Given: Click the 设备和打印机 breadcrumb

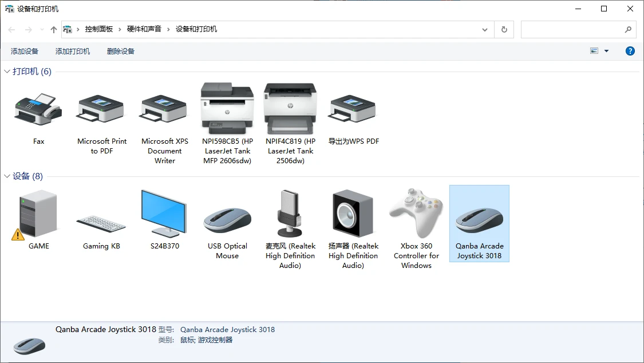Looking at the screenshot, I should click(x=196, y=29).
